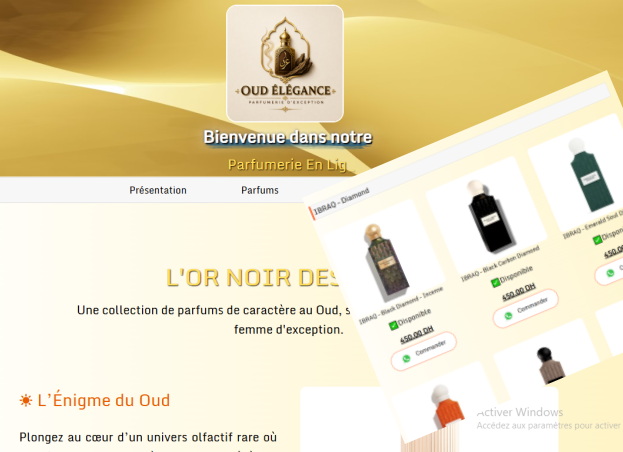Click green checkmark under Emerald Soul
The width and height of the screenshot is (623, 452).
(597, 240)
